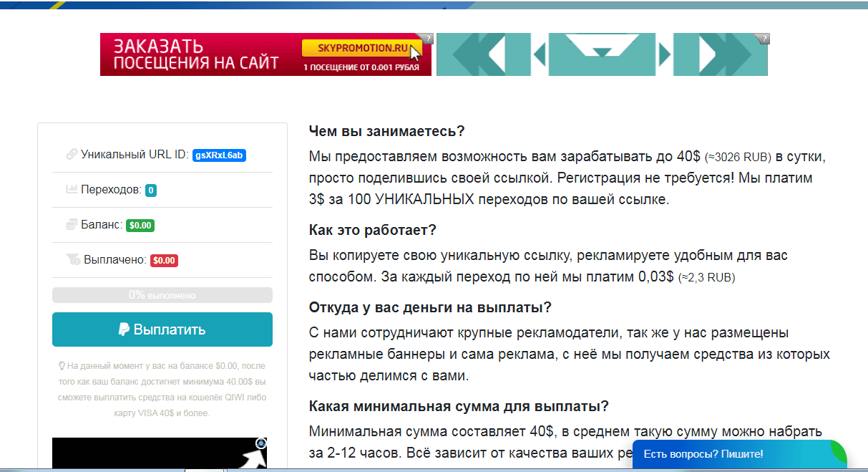Click the coins icon next to Баланс
Screen dimensions: 868x472
(x=72, y=225)
